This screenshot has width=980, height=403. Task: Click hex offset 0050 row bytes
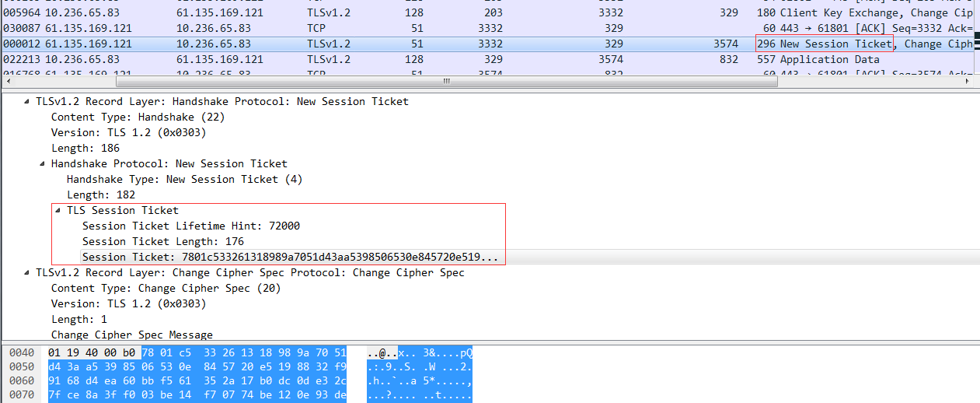coord(197,367)
